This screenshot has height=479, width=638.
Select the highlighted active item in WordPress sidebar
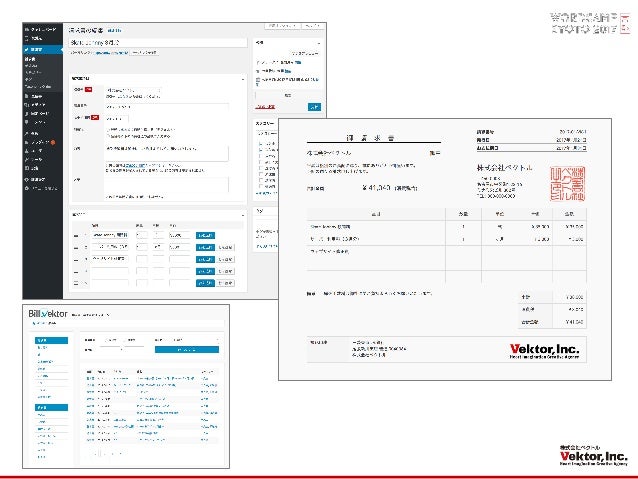[43, 49]
